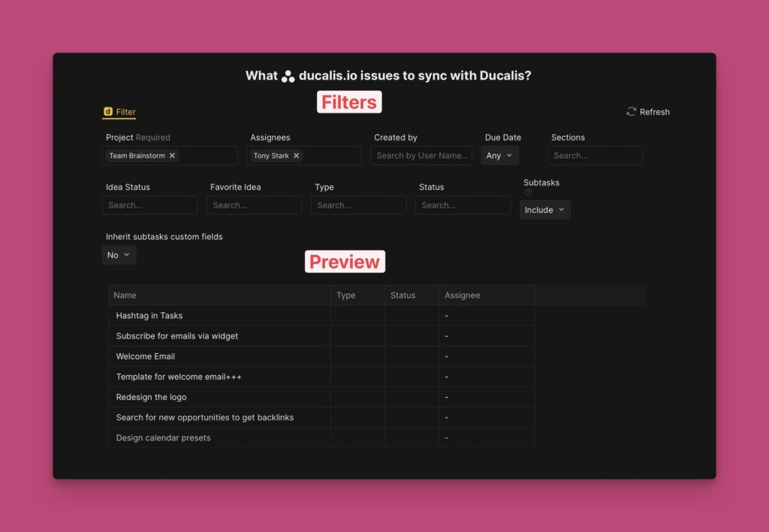Screen dimensions: 769x532
Task: Click the Idea Status search field
Action: [x=149, y=205]
